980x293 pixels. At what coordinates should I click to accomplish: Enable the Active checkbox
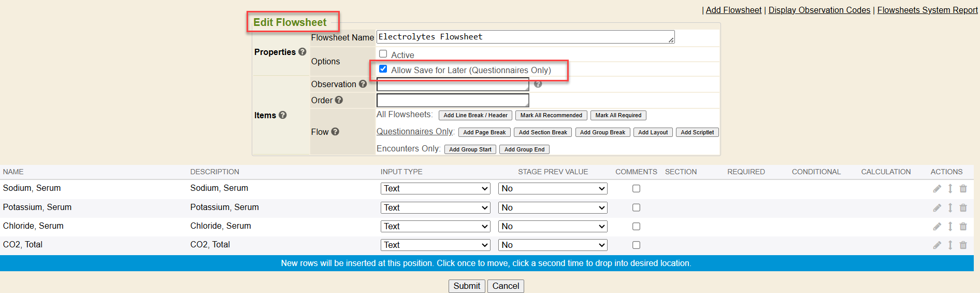click(383, 54)
